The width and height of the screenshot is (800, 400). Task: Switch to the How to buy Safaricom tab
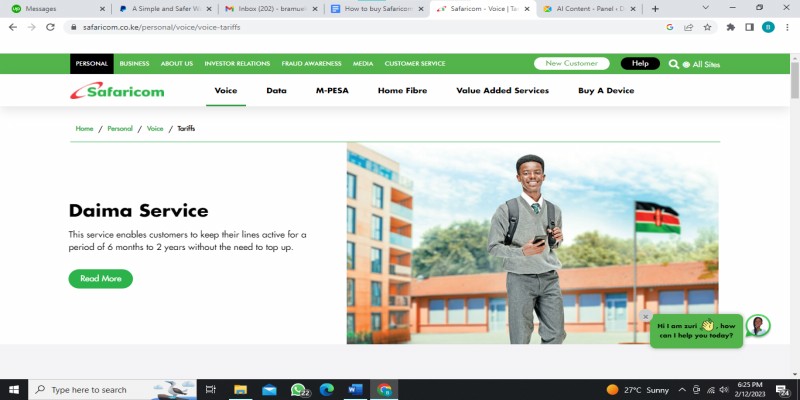click(x=378, y=9)
